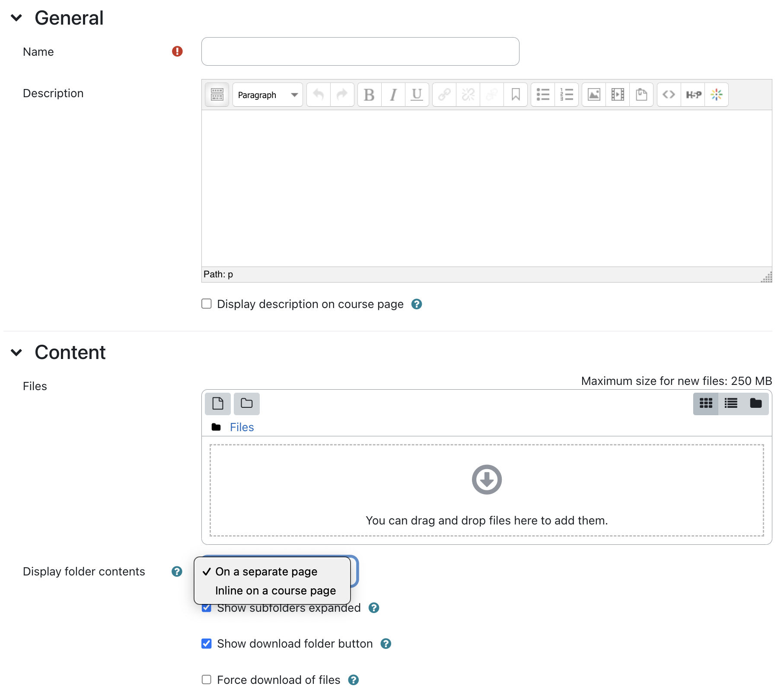Open help for Display folder contents
Screen dimensions: 784x699
click(177, 572)
